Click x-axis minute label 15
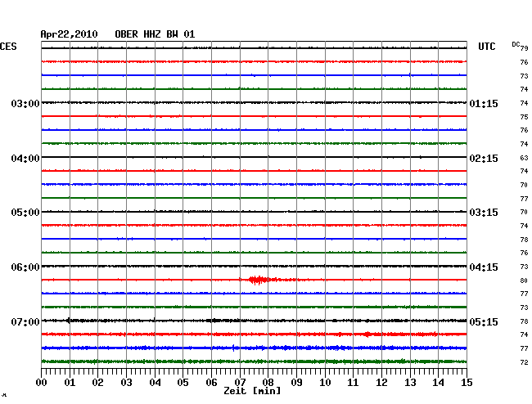Image resolution: width=532 pixels, height=404 pixels. pos(467,383)
